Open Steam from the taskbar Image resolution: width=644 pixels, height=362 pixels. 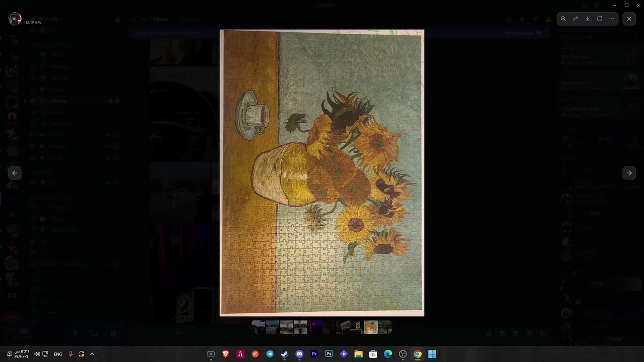point(285,354)
